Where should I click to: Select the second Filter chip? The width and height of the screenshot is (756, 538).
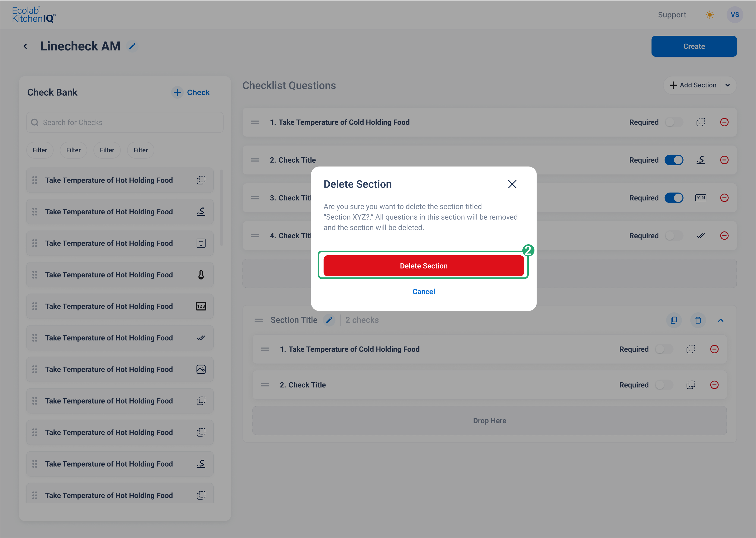pyautogui.click(x=73, y=150)
